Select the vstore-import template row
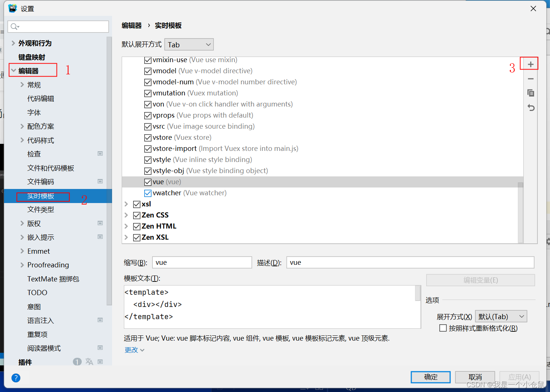Viewport: 550px width, 392px height. (x=323, y=149)
